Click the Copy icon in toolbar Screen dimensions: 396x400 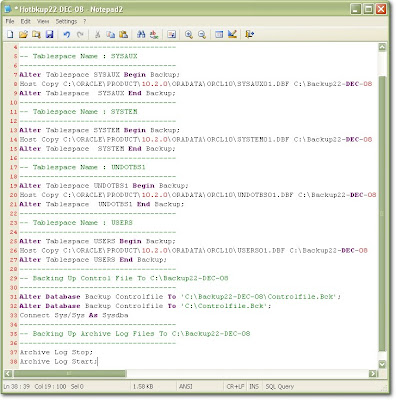coord(110,34)
